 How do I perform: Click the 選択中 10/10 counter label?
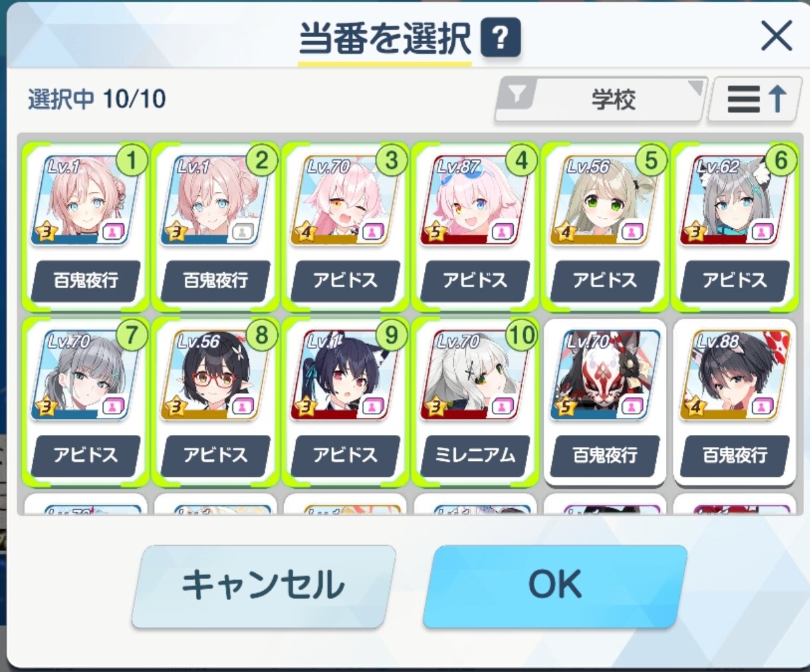[x=97, y=99]
